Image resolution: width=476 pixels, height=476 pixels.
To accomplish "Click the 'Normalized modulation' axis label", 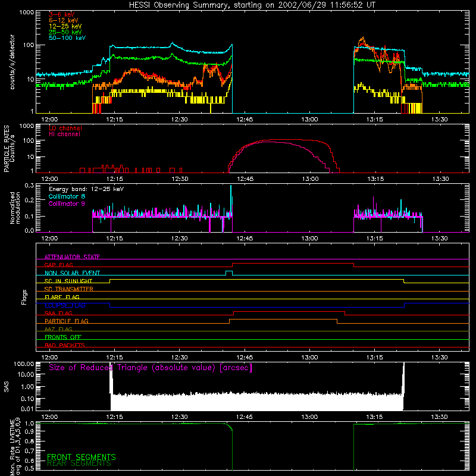I will point(15,208).
